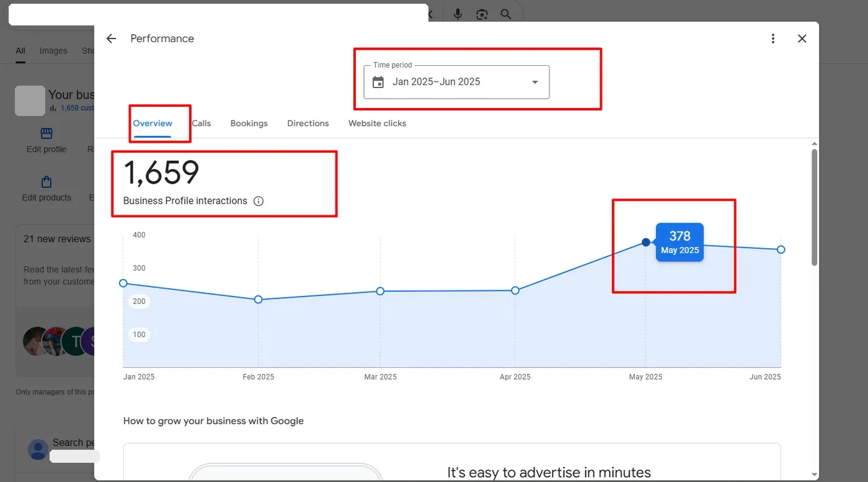Click the "100" y-axis label
Viewport: 868px width, 482px height.
coord(139,334)
